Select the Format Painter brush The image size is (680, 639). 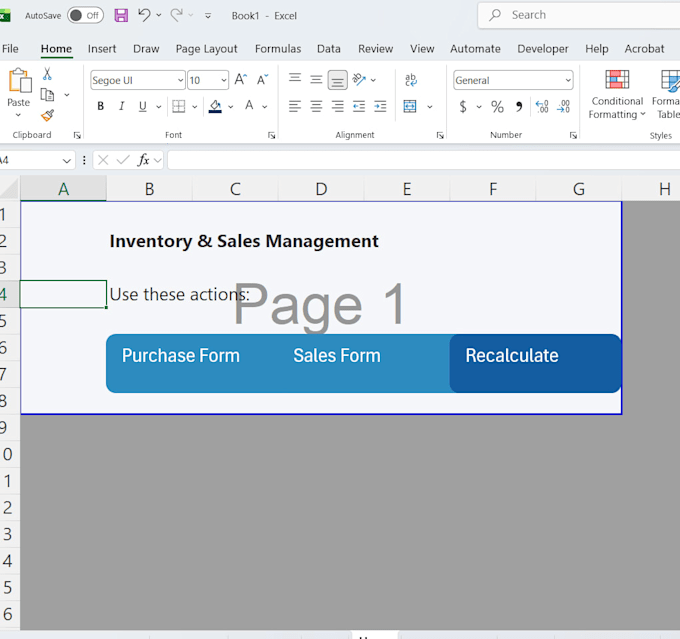pyautogui.click(x=47, y=115)
